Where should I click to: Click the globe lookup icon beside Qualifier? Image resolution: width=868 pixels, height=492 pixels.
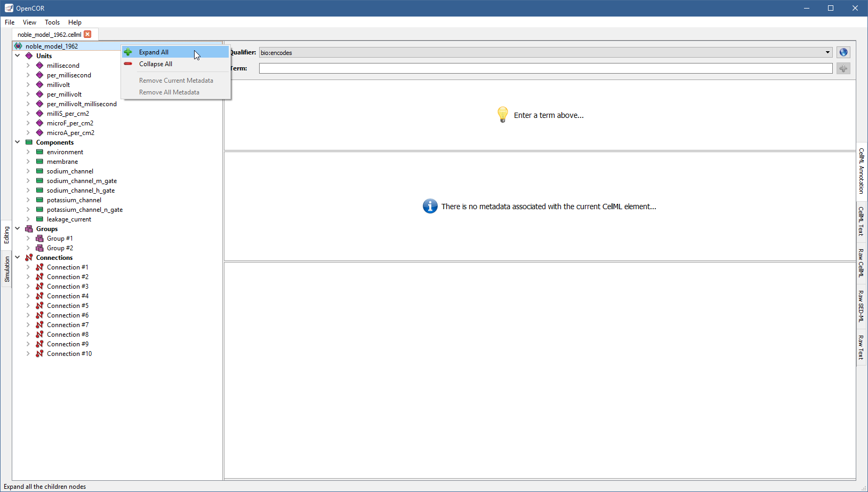(x=843, y=52)
